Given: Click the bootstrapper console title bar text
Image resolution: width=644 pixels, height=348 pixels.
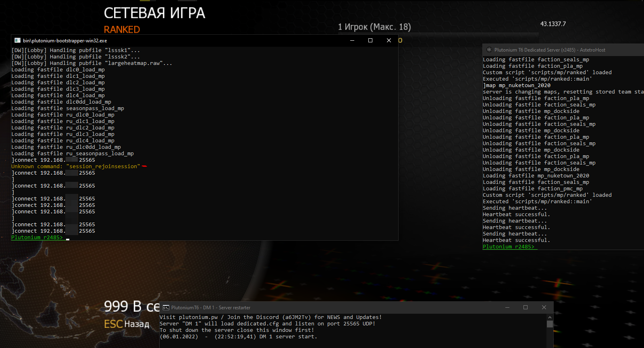Looking at the screenshot, I should click(65, 41).
